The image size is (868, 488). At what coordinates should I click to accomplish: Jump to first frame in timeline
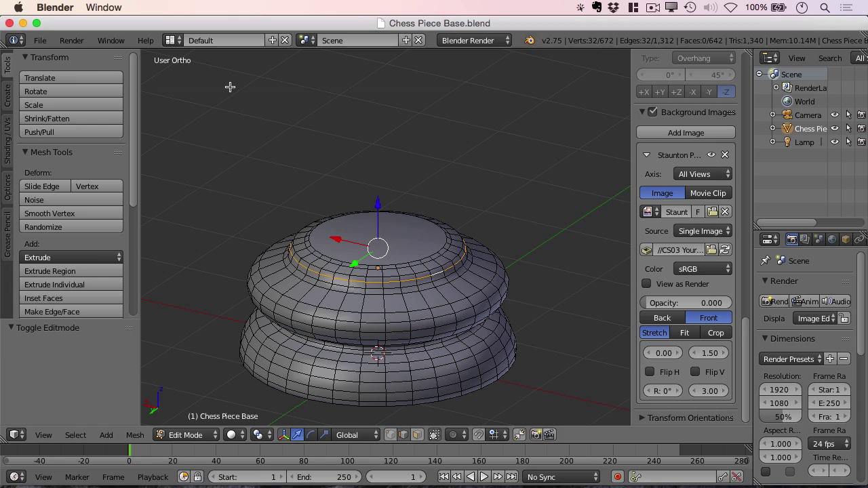pyautogui.click(x=443, y=476)
